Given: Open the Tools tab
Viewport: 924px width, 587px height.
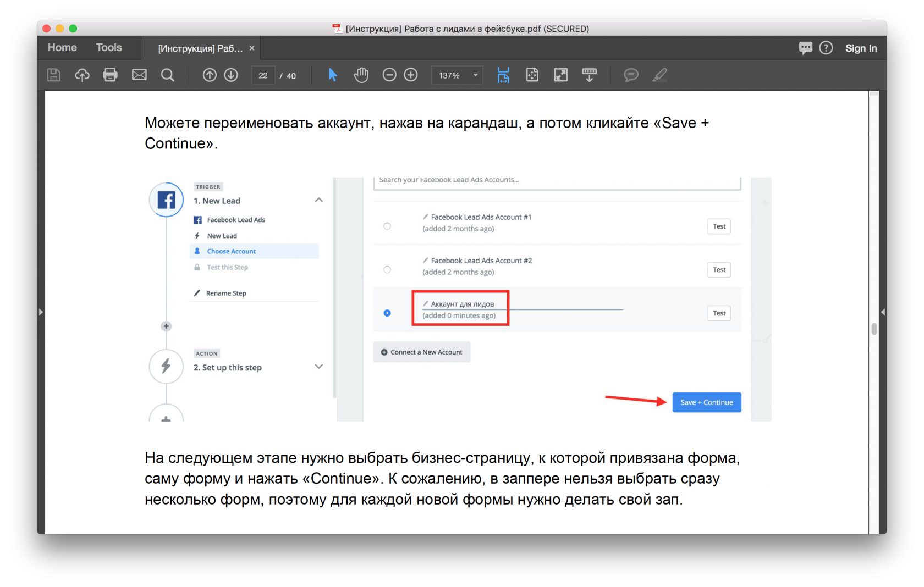Looking at the screenshot, I should 109,48.
